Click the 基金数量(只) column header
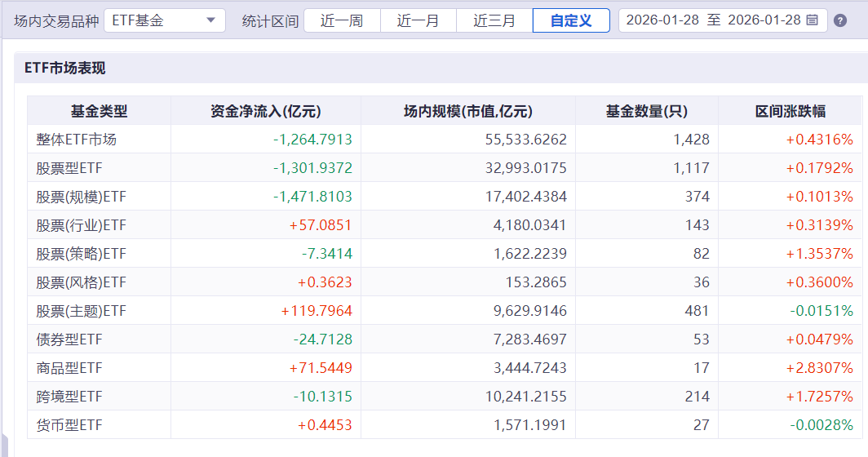 (647, 111)
